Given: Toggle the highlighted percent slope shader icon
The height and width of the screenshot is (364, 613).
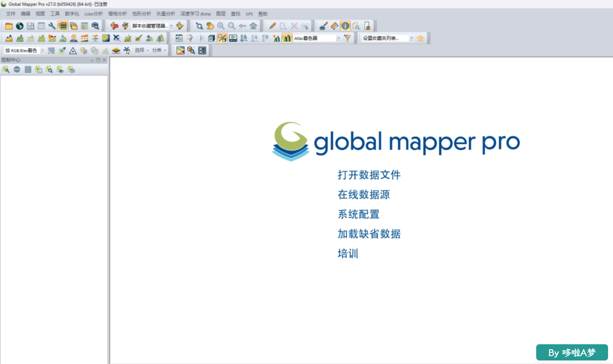Looking at the screenshot, I should [222, 38].
